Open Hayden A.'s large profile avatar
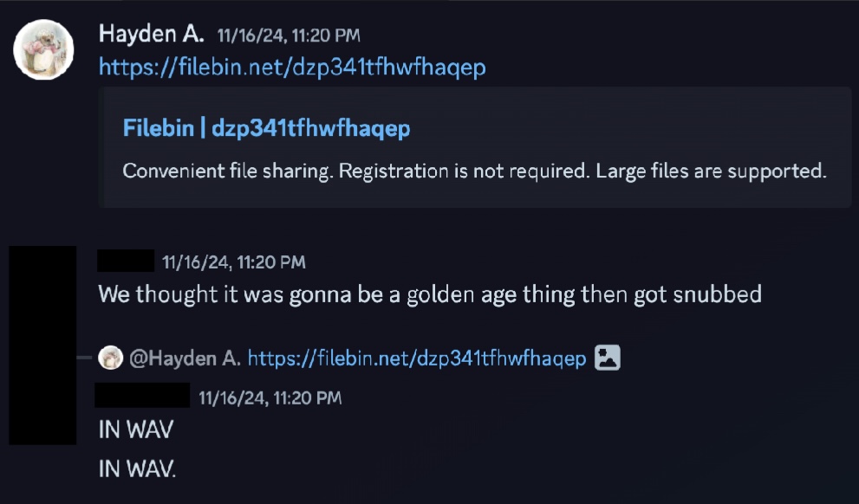The image size is (859, 504). point(43,50)
